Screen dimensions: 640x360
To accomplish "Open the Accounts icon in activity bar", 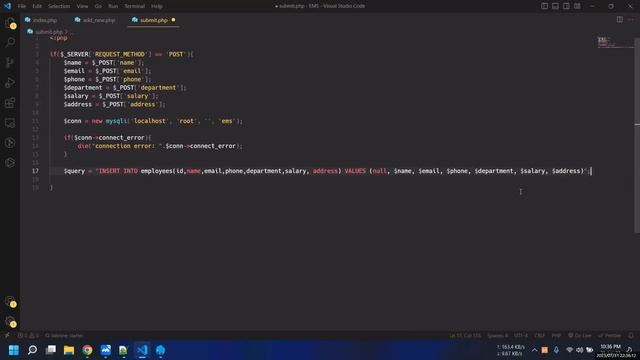I will click(x=10, y=302).
